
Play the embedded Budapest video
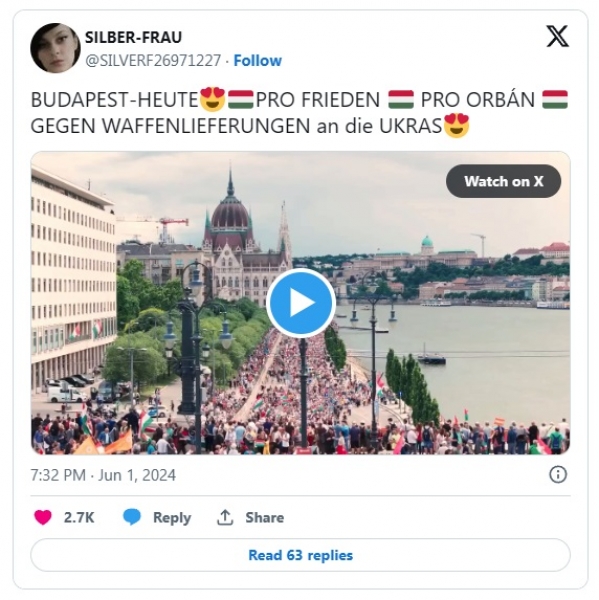(x=301, y=303)
